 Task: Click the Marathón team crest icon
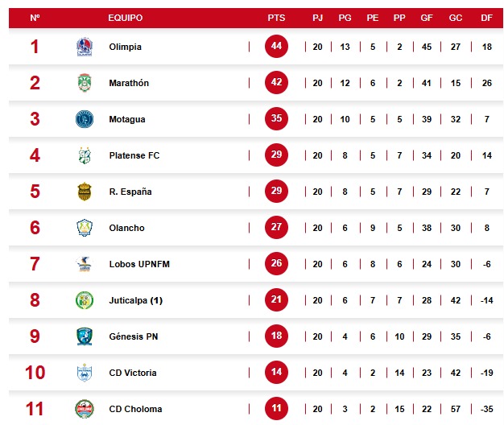tap(85, 83)
